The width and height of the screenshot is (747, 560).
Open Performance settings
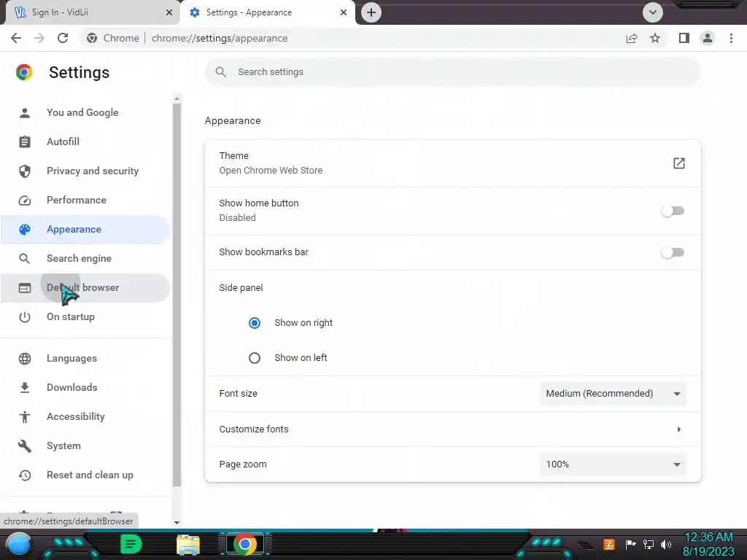click(85, 200)
